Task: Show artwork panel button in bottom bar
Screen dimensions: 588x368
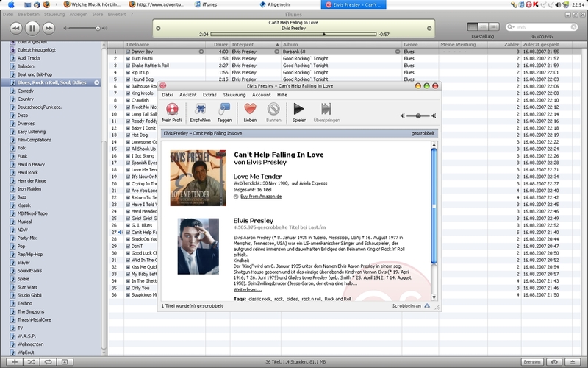Action: [x=65, y=362]
